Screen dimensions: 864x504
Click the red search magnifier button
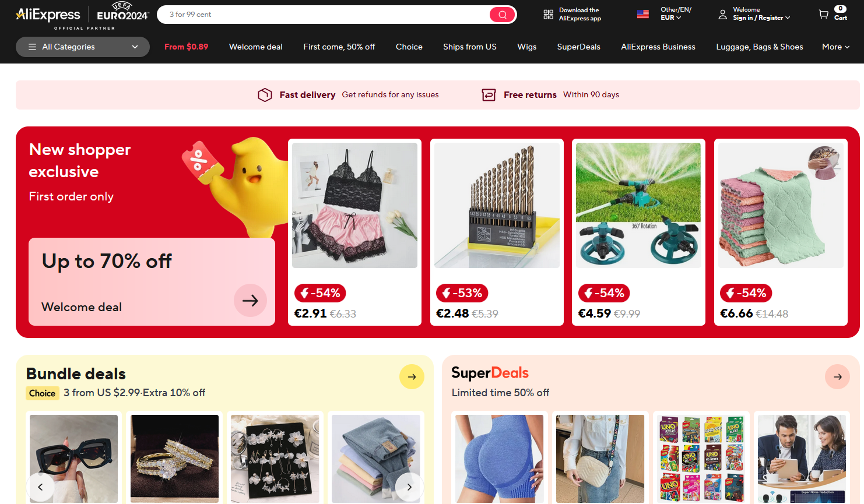point(502,15)
